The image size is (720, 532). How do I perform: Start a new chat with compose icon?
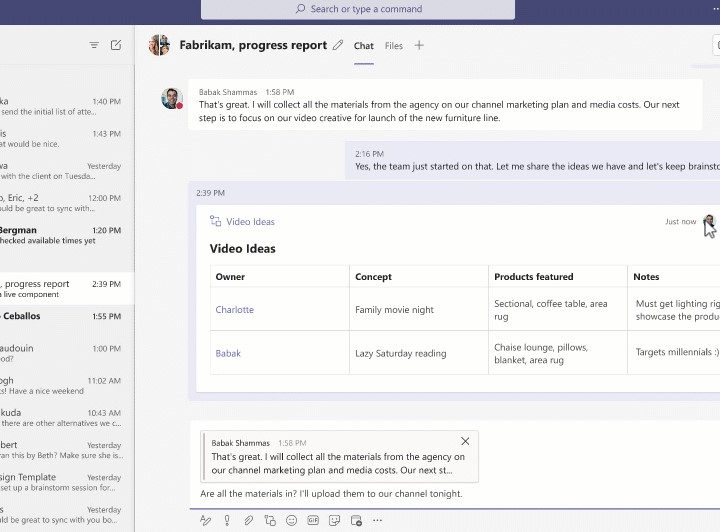[116, 45]
